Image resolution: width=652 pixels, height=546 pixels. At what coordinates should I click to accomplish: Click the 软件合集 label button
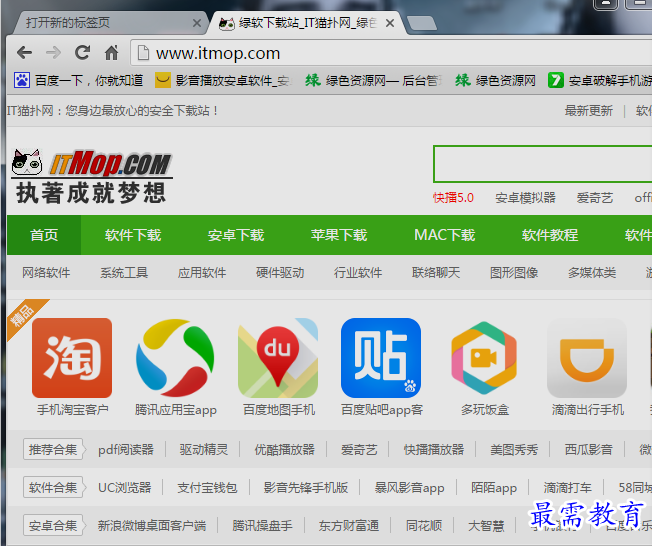pyautogui.click(x=53, y=487)
